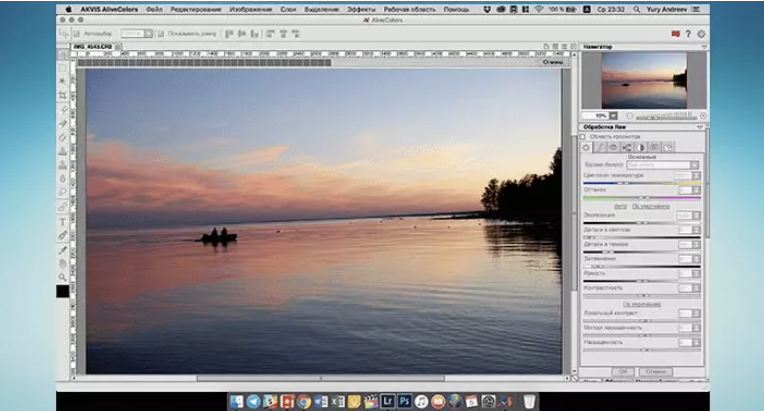Open help with the question mark icon
This screenshot has width=764, height=411.
point(688,34)
